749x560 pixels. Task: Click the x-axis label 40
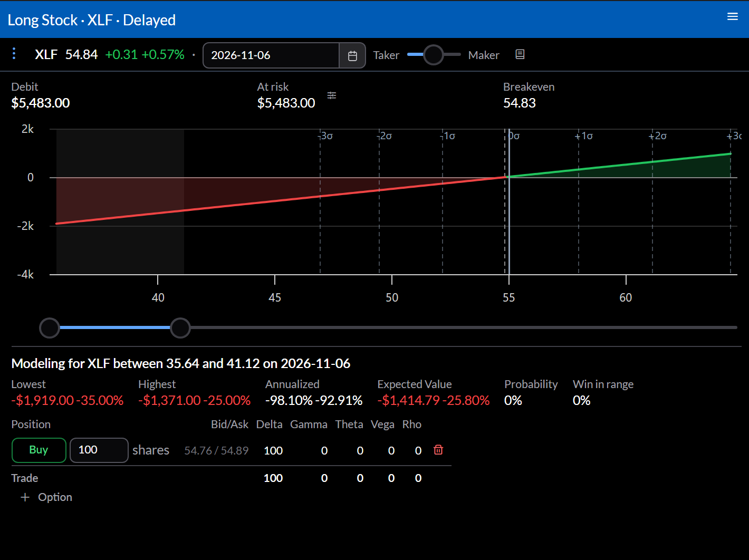click(x=158, y=298)
